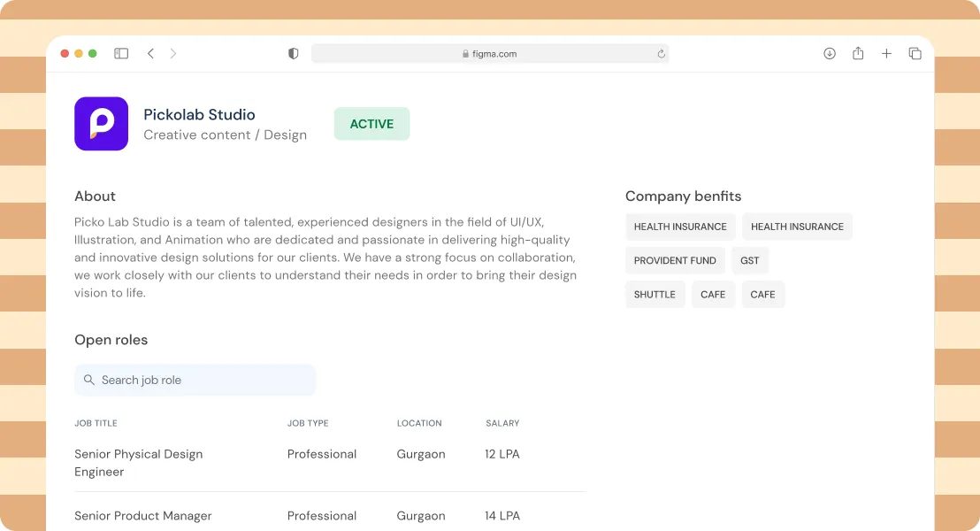Click the JOB TYPE column header
The height and width of the screenshot is (531, 980).
[x=307, y=423]
